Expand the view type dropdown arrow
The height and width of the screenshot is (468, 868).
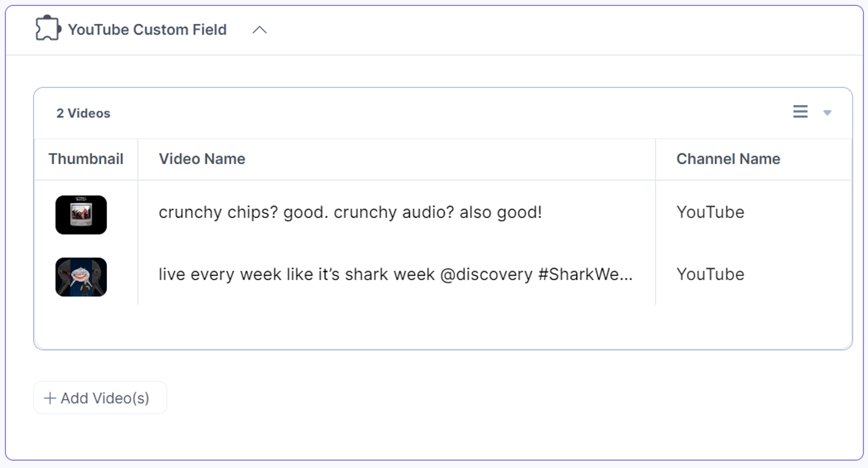tap(827, 113)
